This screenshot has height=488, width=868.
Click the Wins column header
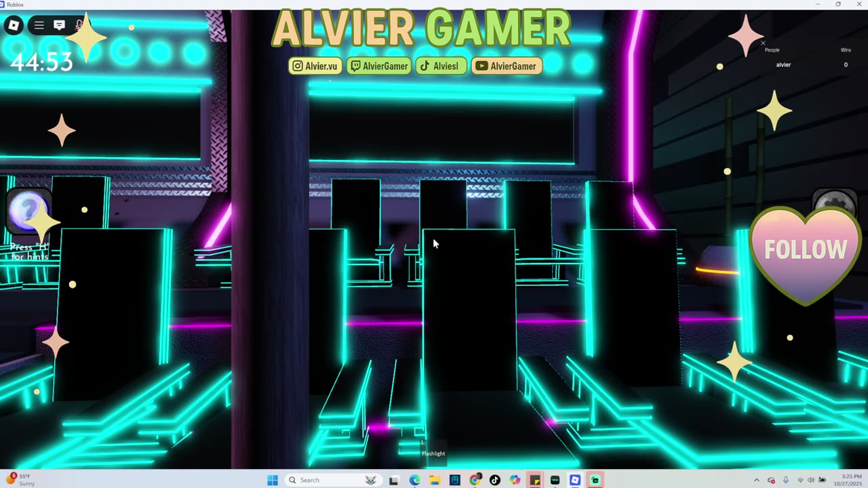846,50
